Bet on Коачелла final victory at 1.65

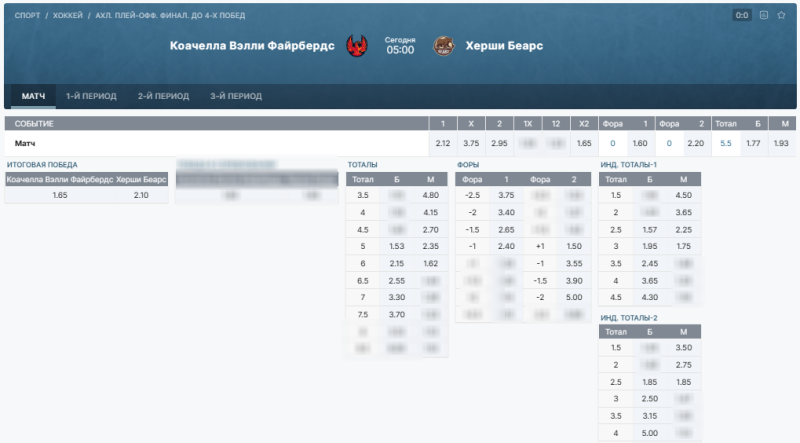tap(59, 195)
